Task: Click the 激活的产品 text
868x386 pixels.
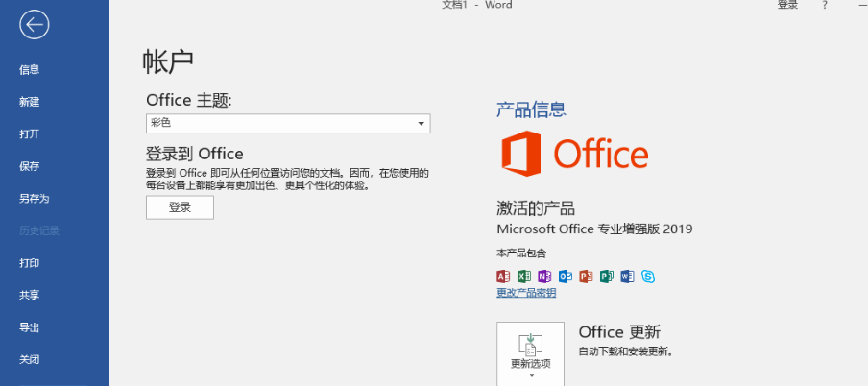Action: click(x=536, y=208)
